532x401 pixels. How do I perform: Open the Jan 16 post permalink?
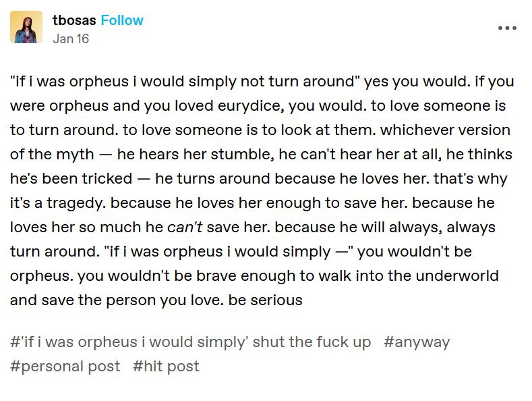coord(71,38)
